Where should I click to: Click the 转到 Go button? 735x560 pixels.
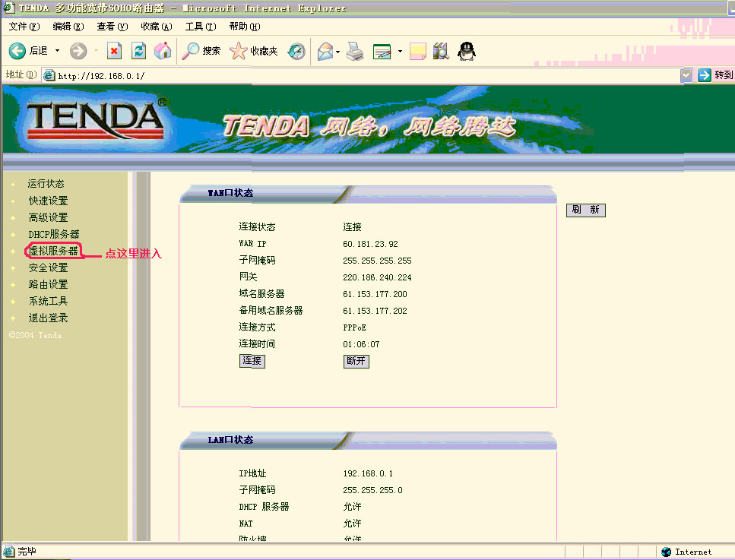[x=714, y=75]
